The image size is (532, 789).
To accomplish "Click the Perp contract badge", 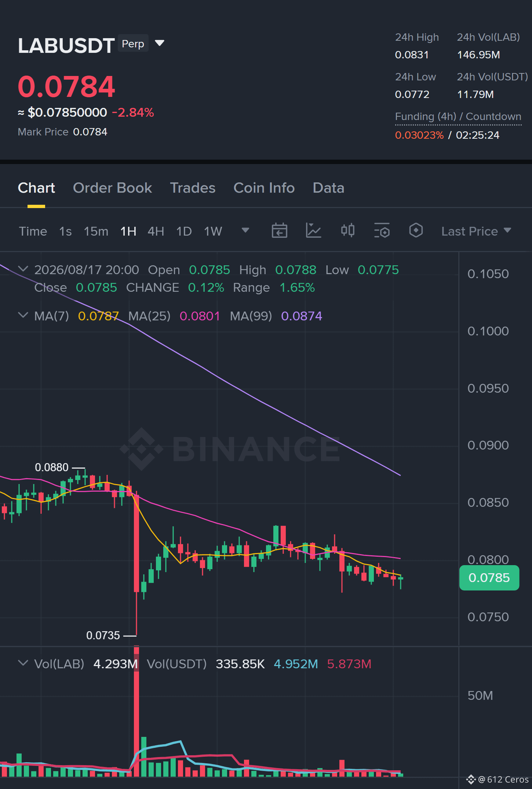I will (133, 44).
